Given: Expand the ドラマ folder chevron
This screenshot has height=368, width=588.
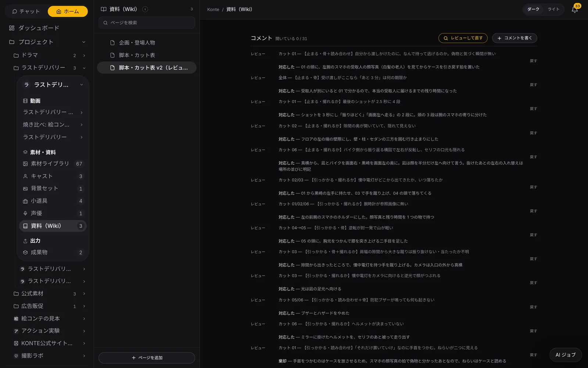Looking at the screenshot, I should tap(84, 56).
